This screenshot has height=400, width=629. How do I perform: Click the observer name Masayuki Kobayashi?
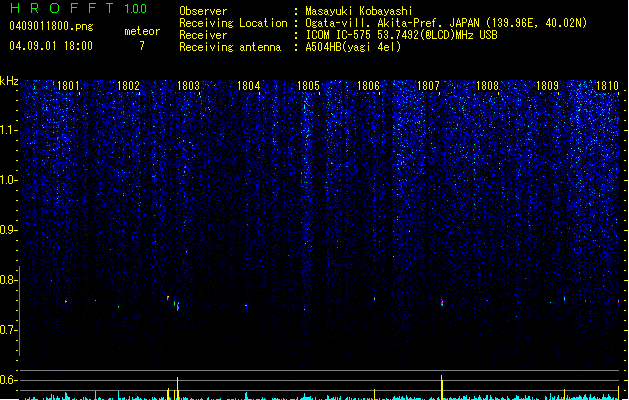tap(359, 11)
